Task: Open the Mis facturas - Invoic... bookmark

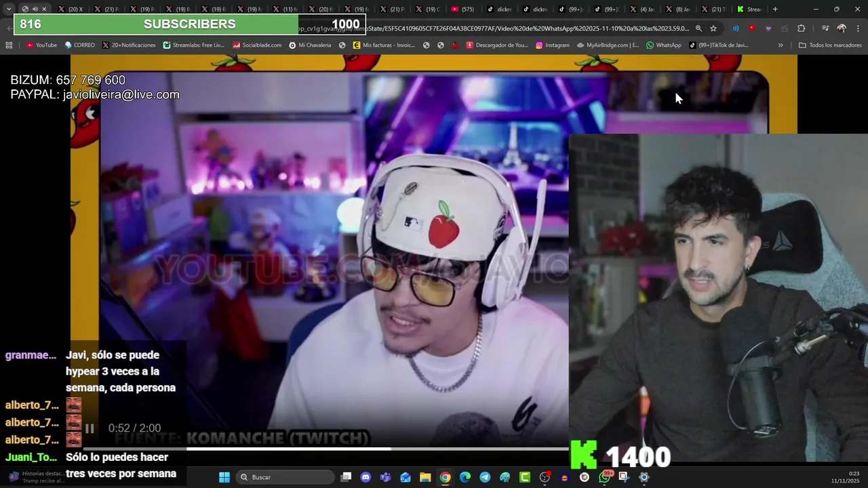Action: (384, 45)
